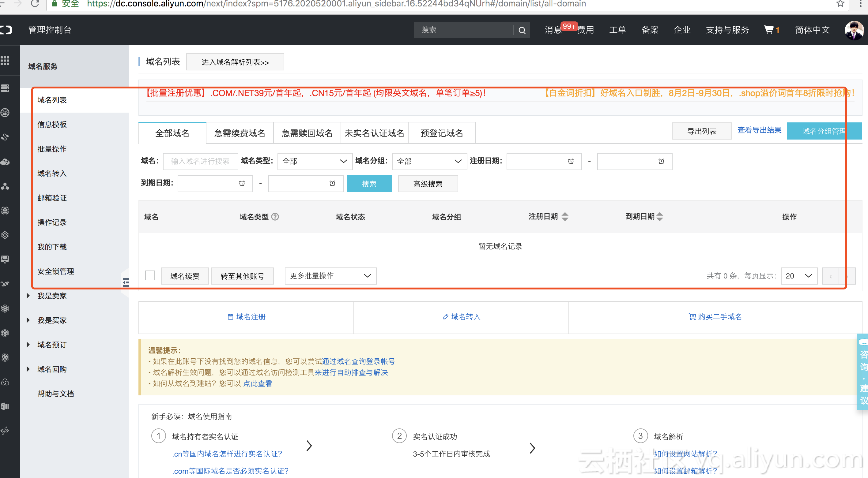This screenshot has width=868, height=478.
Task: Click the monitor icon in left rail
Action: [x=5, y=259]
